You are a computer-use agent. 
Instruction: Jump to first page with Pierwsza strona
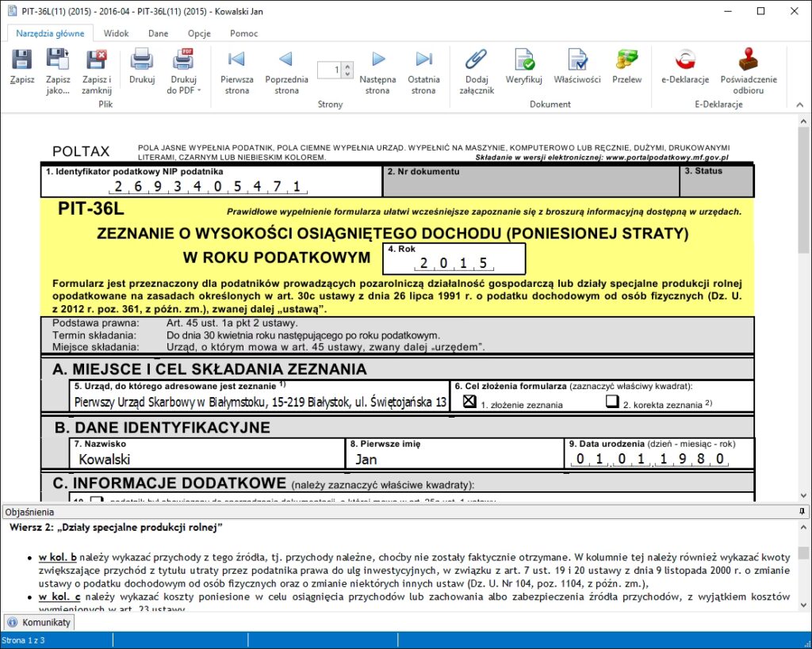[236, 60]
